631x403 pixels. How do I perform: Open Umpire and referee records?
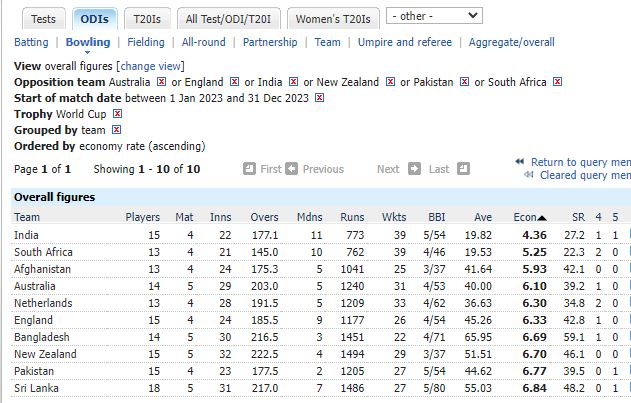[405, 42]
